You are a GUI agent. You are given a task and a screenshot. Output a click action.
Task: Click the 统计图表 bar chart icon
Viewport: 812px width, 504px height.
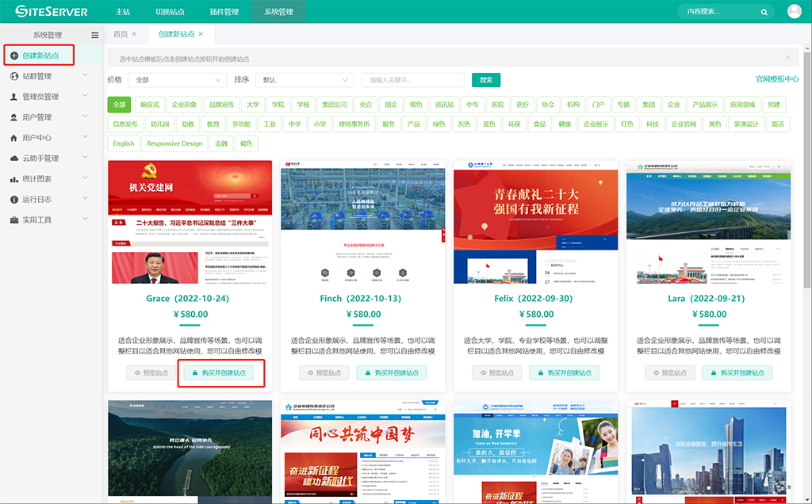[15, 179]
